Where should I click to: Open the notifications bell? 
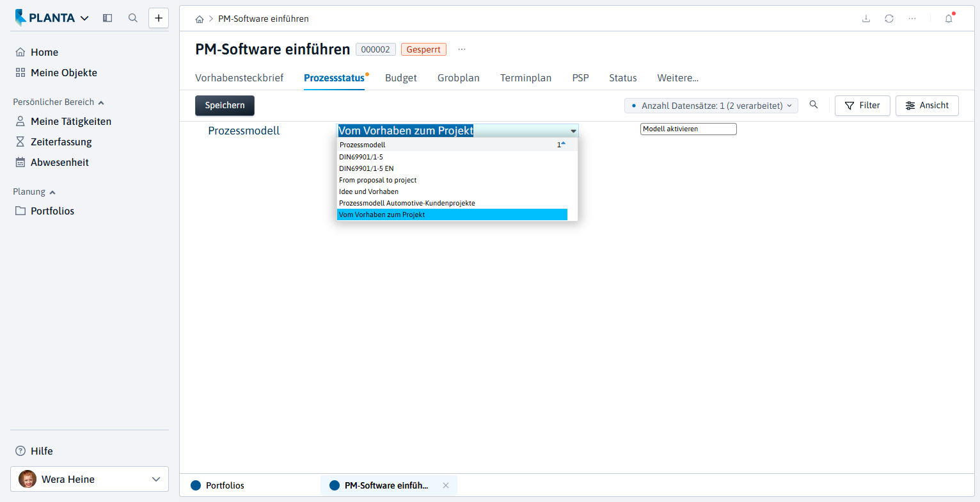pos(949,19)
